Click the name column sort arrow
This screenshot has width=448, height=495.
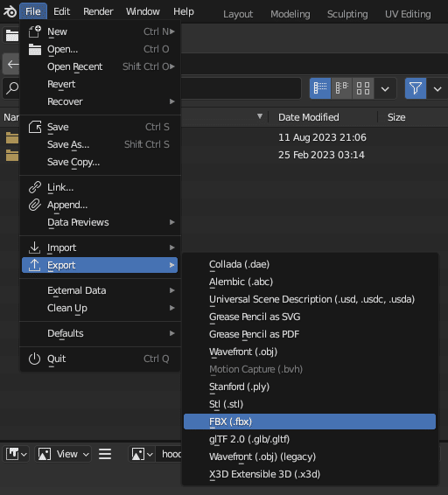(260, 116)
